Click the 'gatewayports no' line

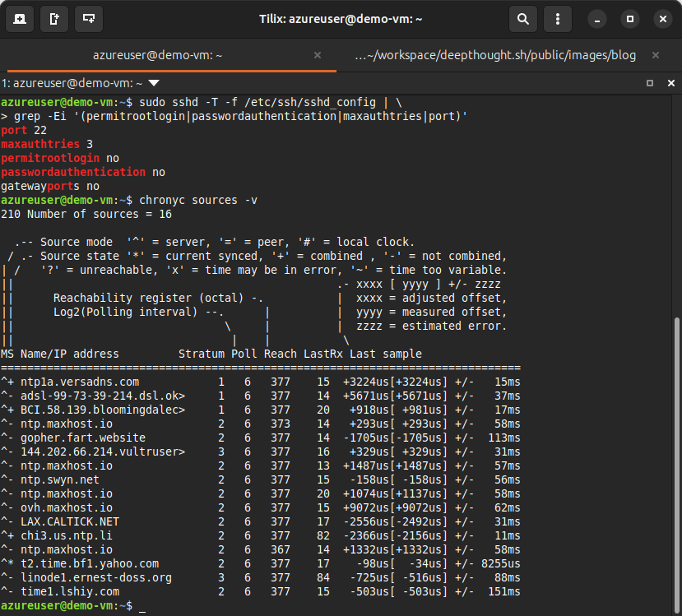(50, 186)
